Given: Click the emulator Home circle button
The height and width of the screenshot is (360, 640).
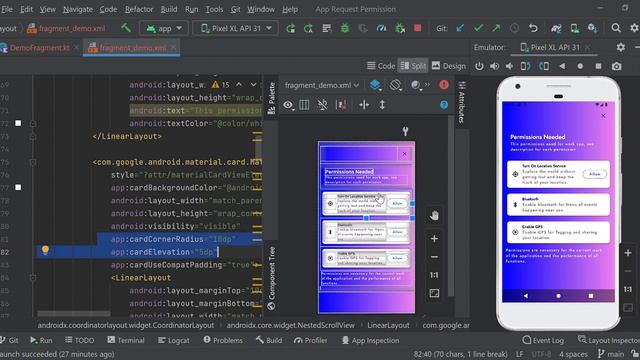Looking at the screenshot, I should point(580,66).
